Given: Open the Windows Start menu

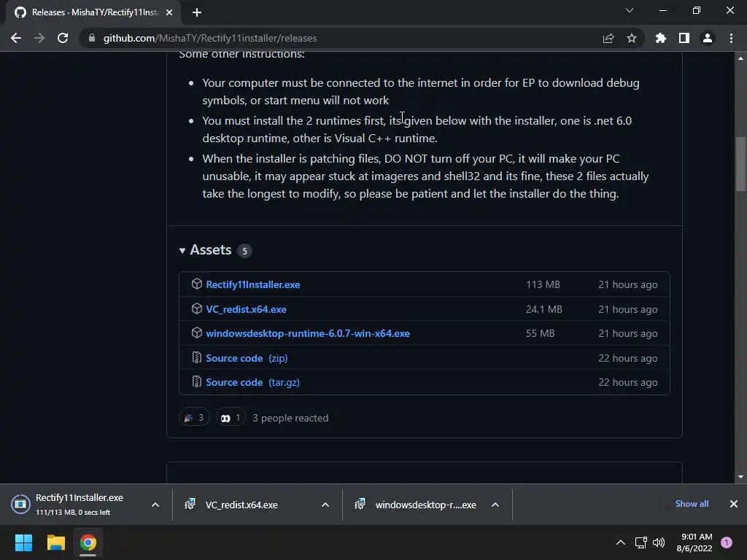Looking at the screenshot, I should point(23,542).
